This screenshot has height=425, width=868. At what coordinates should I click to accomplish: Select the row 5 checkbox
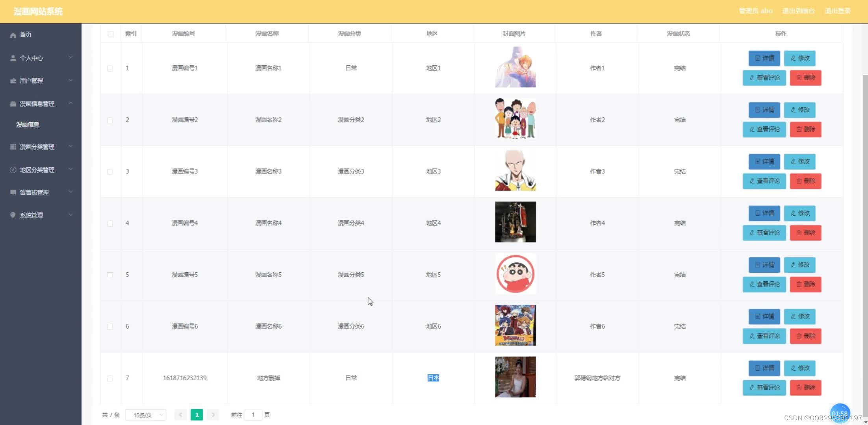point(110,275)
